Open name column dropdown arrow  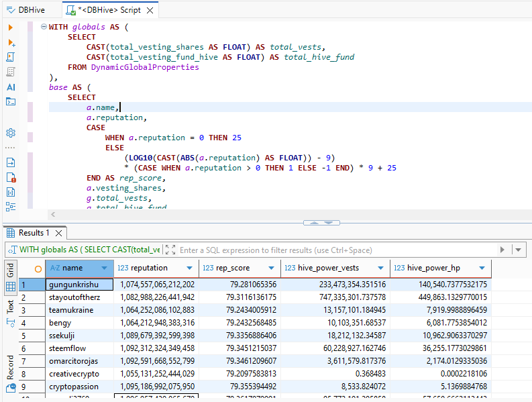coord(105,268)
